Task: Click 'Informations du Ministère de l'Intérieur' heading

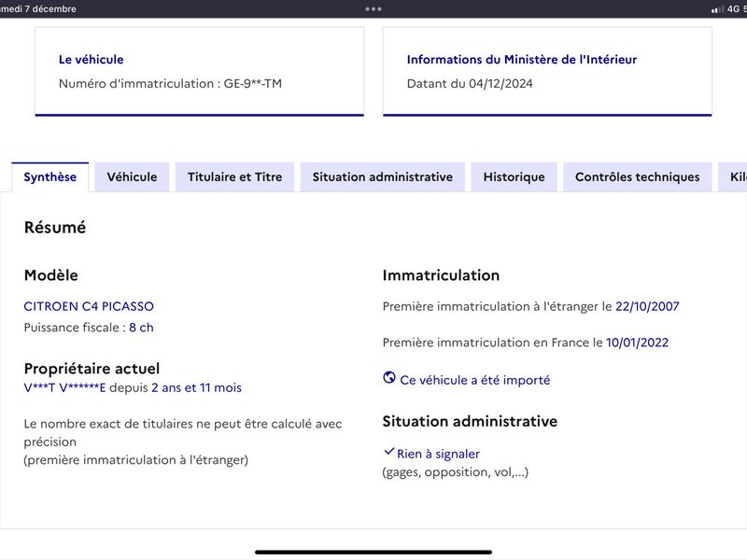Action: (522, 60)
